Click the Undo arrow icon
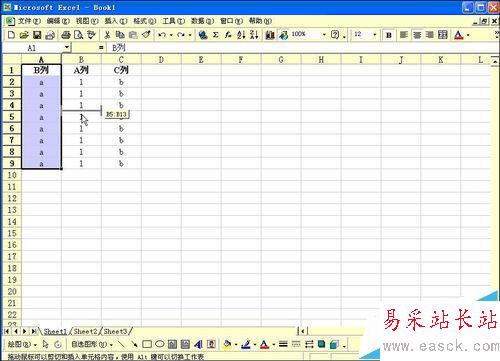 (x=162, y=35)
